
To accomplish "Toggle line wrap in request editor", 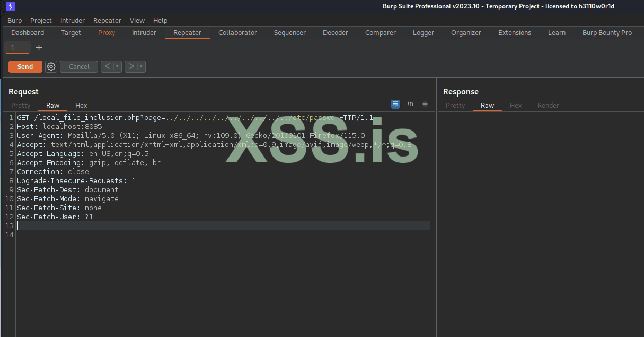I will click(x=395, y=104).
